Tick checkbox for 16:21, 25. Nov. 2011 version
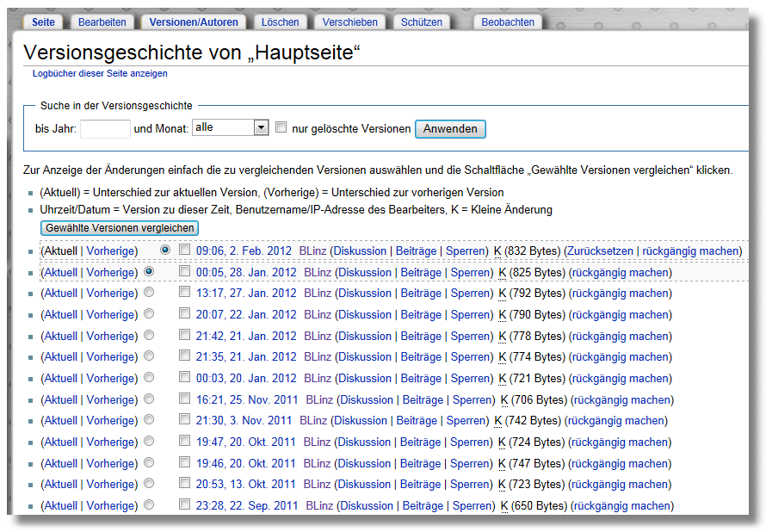 (185, 399)
